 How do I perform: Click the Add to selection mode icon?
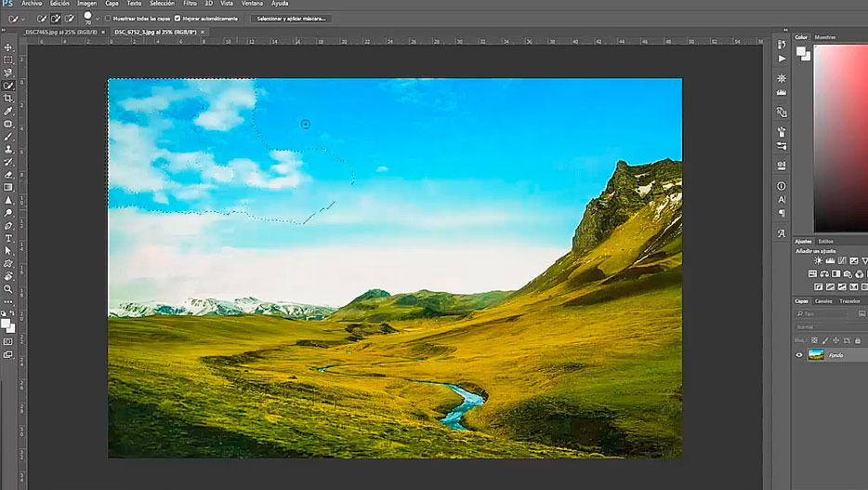click(x=56, y=19)
